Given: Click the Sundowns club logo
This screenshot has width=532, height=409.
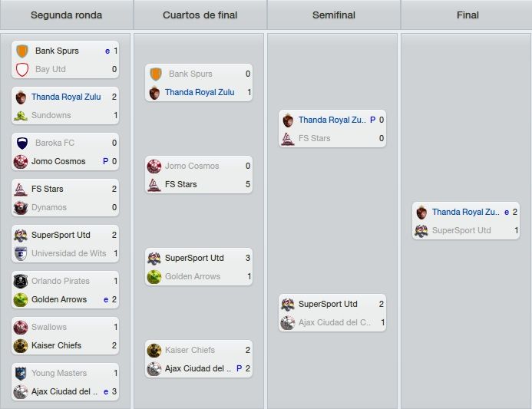Looking at the screenshot, I should pos(21,116).
